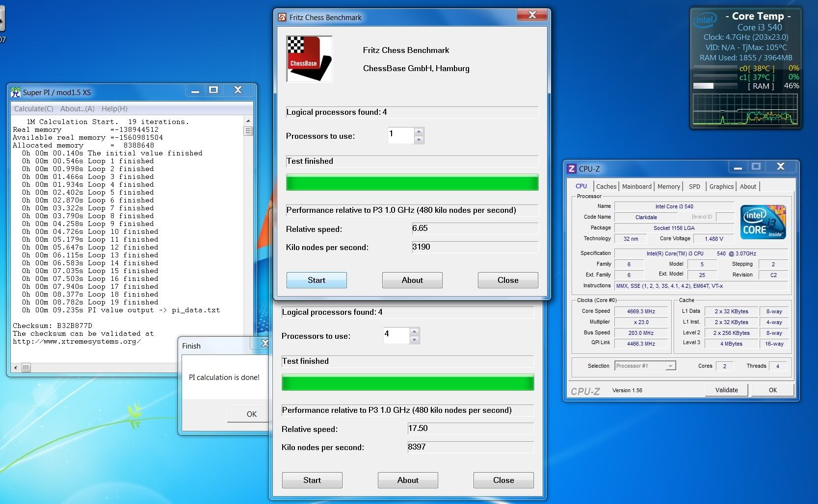Click the Kilo nodes per second value 3190
The image size is (818, 504).
pos(475,247)
